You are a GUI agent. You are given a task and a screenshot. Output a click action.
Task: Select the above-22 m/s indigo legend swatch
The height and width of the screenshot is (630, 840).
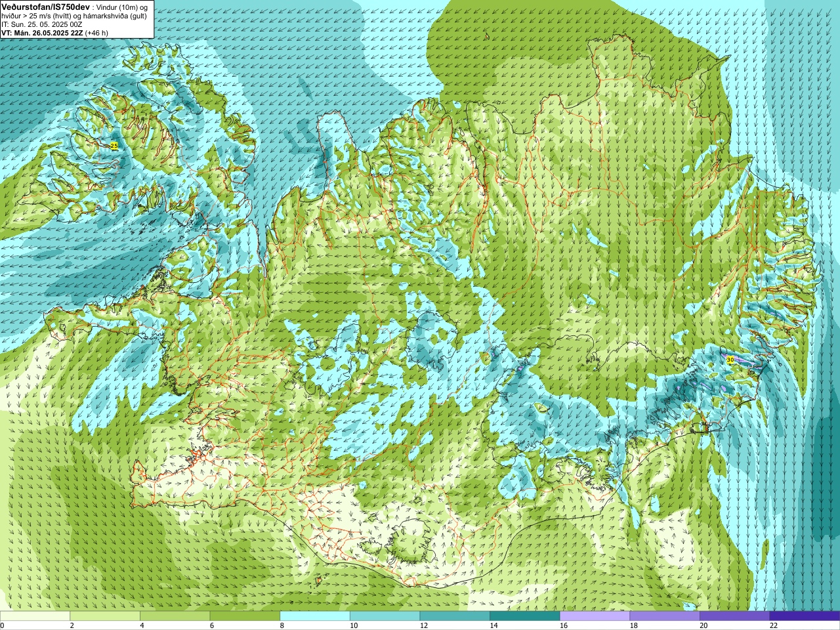pyautogui.click(x=805, y=616)
